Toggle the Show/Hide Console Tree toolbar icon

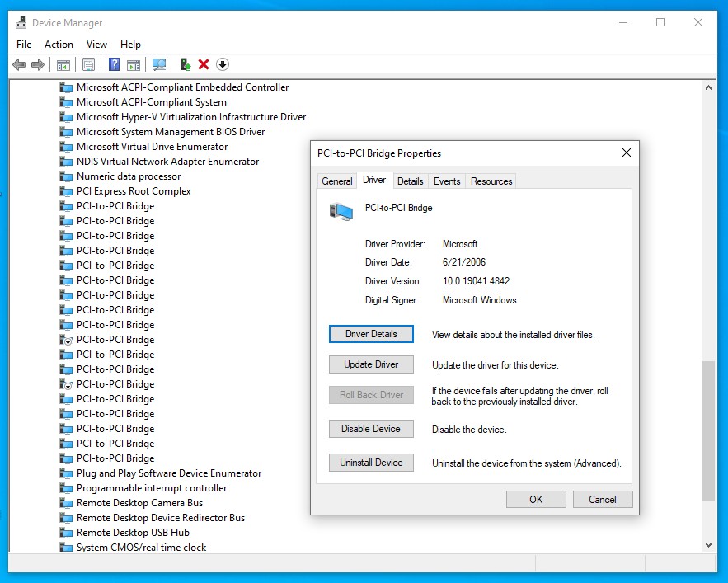pyautogui.click(x=63, y=64)
